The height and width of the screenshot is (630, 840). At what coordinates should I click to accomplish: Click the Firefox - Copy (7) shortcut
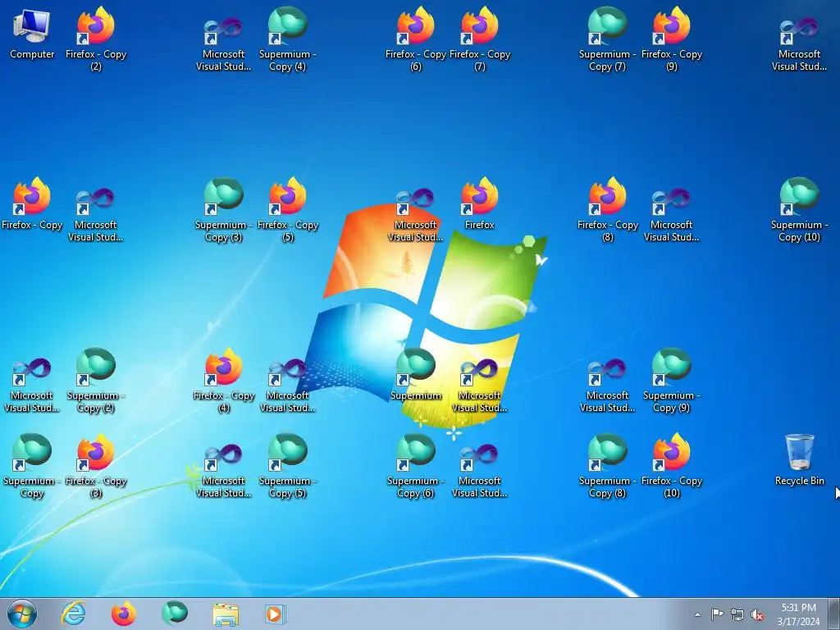480,39
